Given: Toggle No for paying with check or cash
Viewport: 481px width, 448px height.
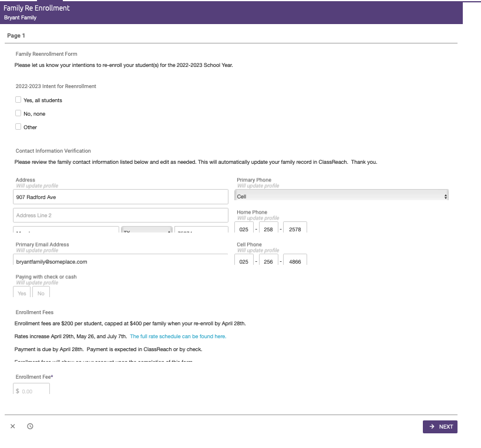Looking at the screenshot, I should pos(41,292).
